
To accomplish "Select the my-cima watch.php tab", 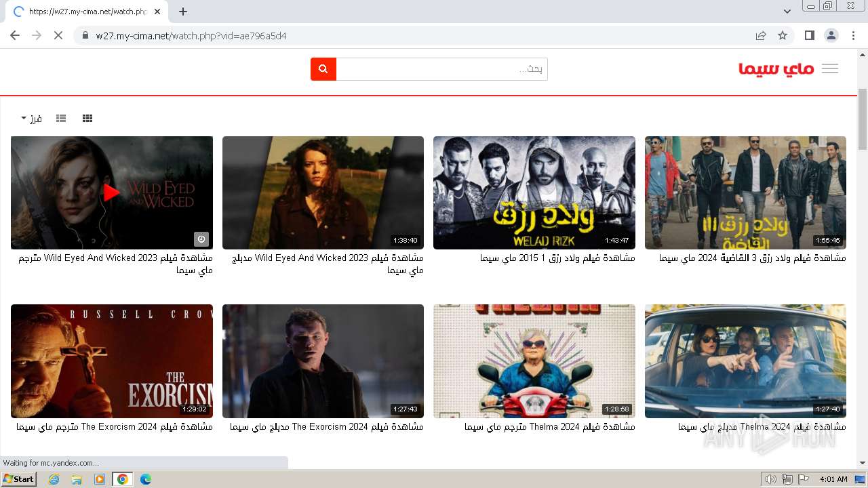I will 87,12.
